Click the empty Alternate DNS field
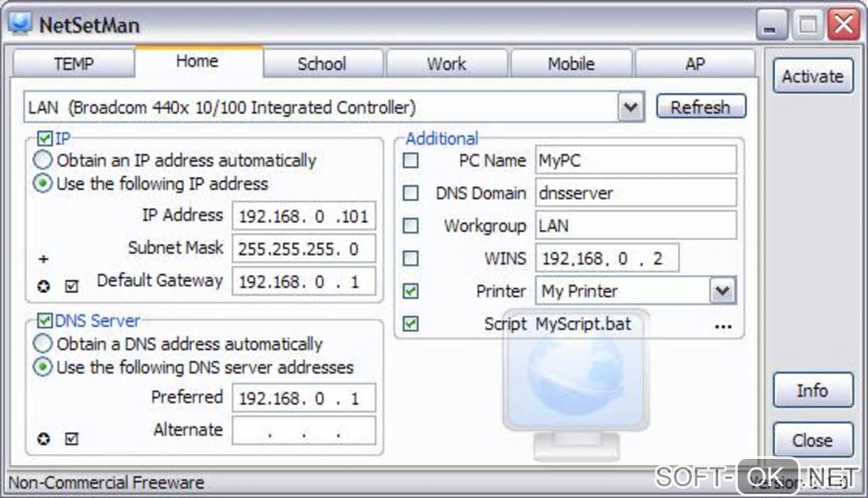The image size is (868, 498). 304,431
